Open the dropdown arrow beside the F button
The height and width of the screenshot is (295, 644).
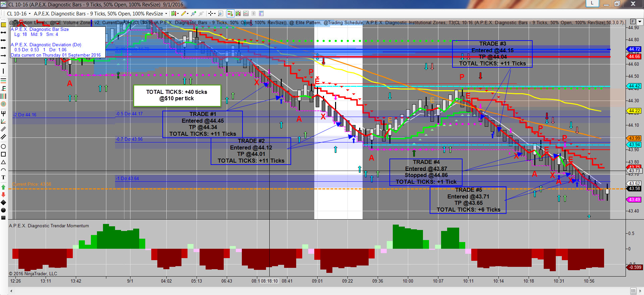640,22
